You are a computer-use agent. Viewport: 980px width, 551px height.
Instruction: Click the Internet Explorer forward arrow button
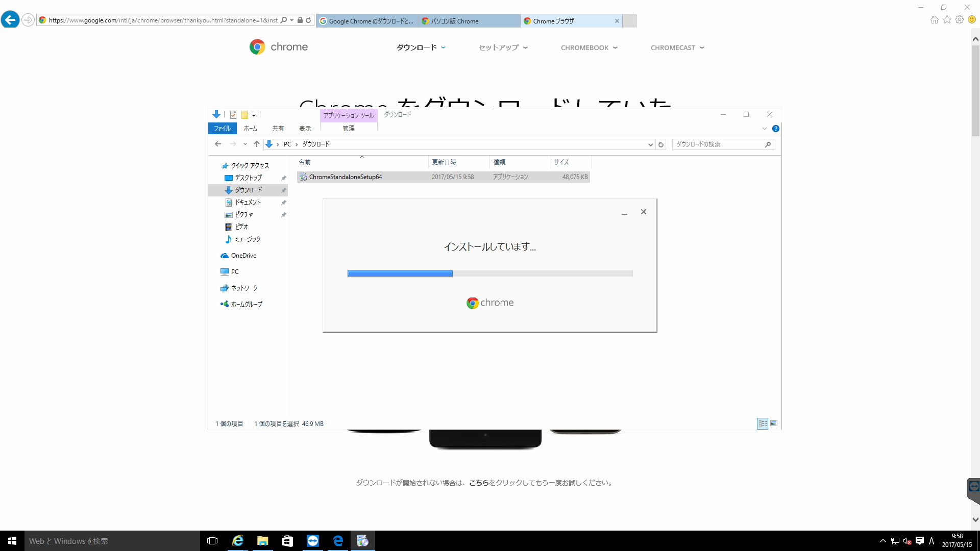pyautogui.click(x=28, y=20)
